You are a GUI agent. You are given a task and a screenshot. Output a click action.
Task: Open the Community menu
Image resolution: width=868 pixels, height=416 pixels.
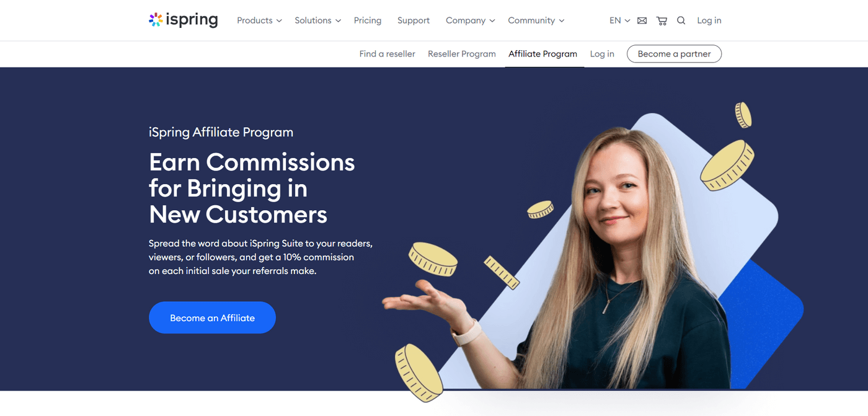[536, 20]
